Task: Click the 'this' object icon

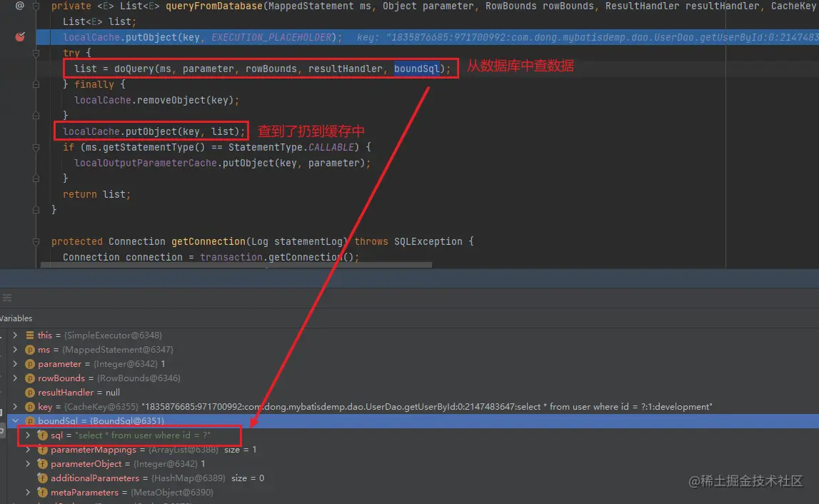Action: [x=30, y=336]
